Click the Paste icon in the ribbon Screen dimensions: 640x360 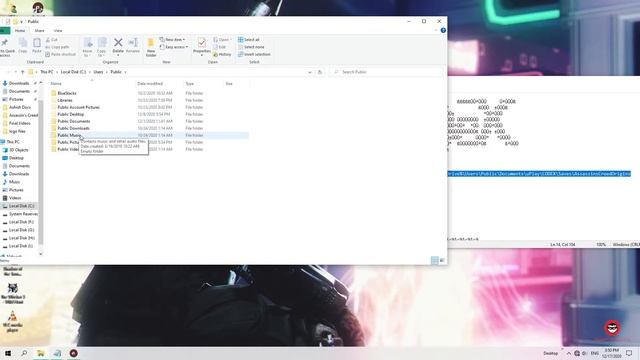pyautogui.click(x=37, y=46)
